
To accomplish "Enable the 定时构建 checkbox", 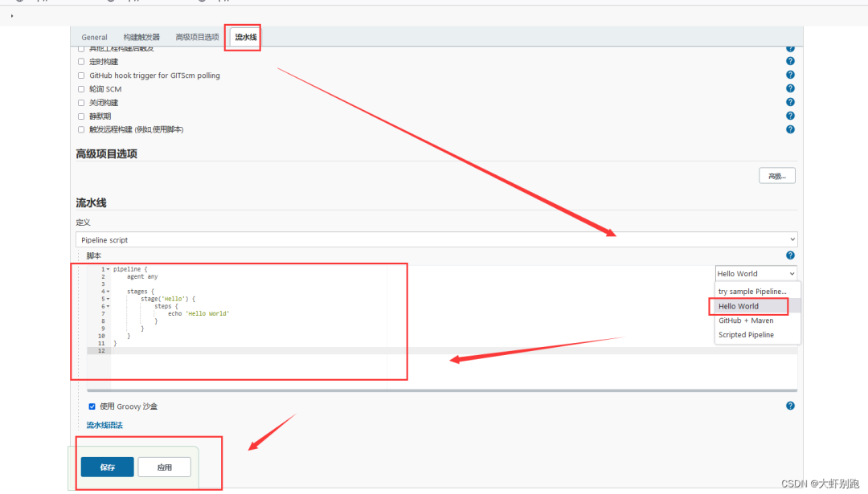I will (x=81, y=62).
